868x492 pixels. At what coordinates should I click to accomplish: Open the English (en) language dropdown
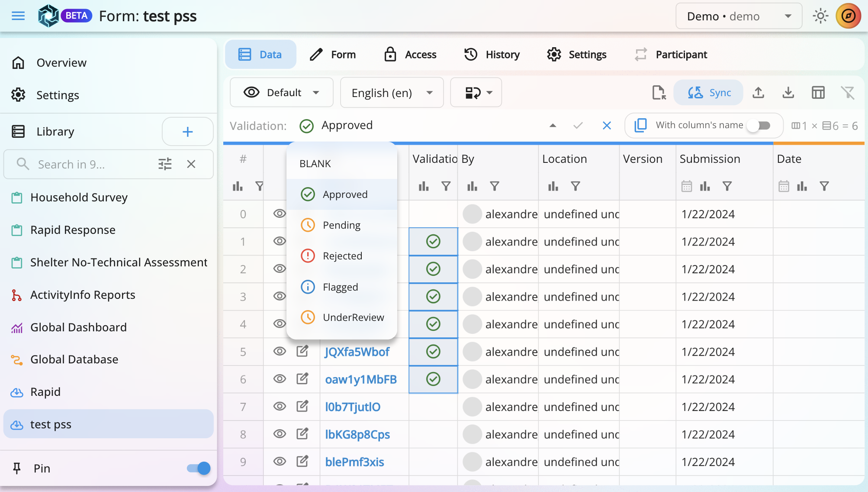(392, 93)
